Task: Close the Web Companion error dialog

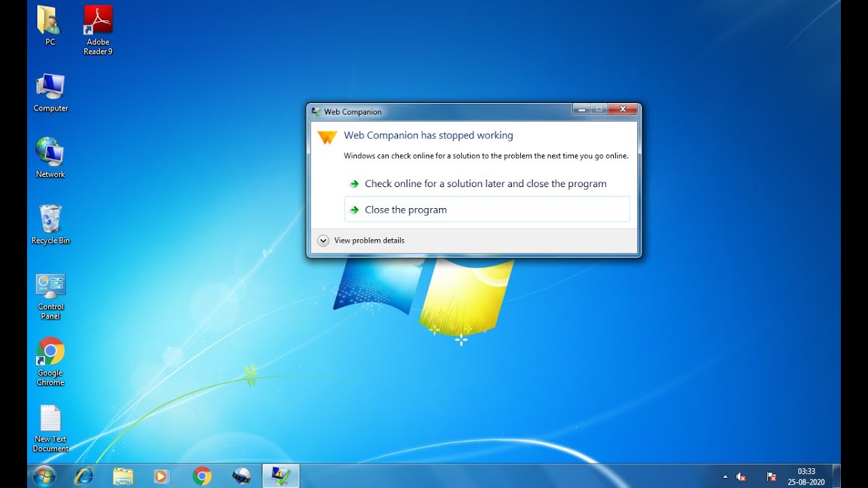Action: (x=623, y=109)
